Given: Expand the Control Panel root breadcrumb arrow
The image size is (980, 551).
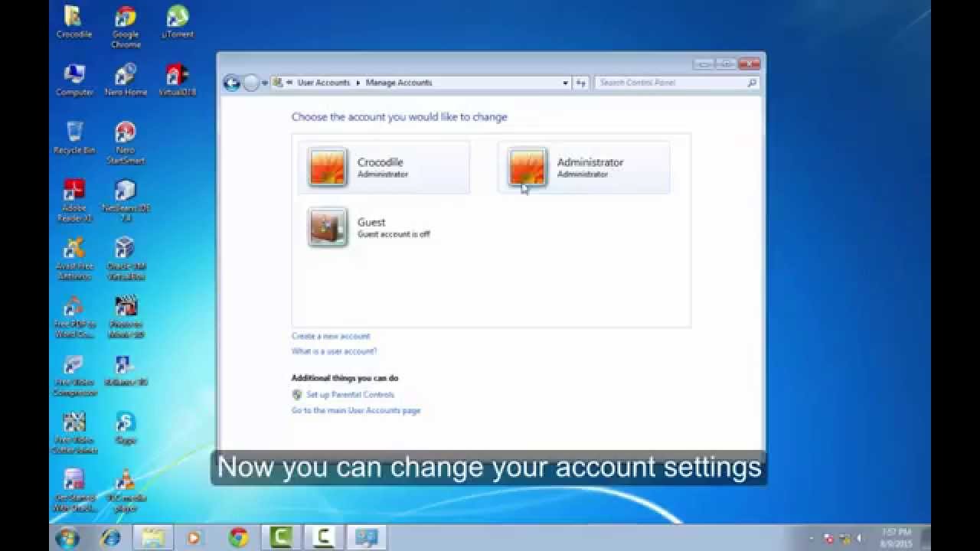Looking at the screenshot, I should (291, 83).
